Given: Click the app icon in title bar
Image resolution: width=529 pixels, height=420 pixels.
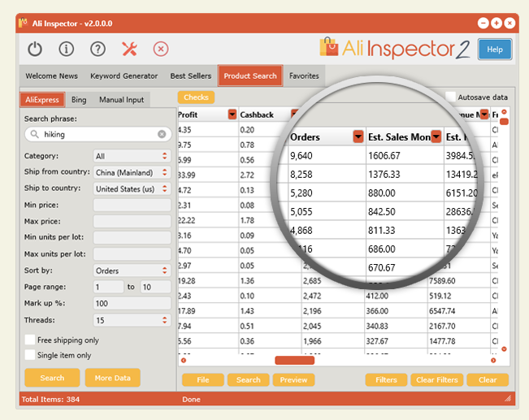Looking at the screenshot, I should click(23, 23).
